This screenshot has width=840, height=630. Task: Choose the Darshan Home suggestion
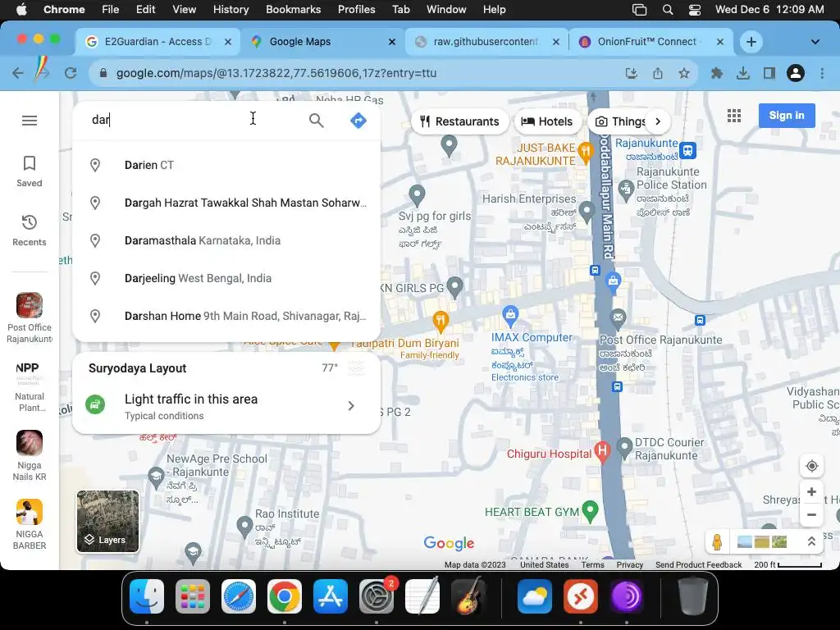point(226,316)
